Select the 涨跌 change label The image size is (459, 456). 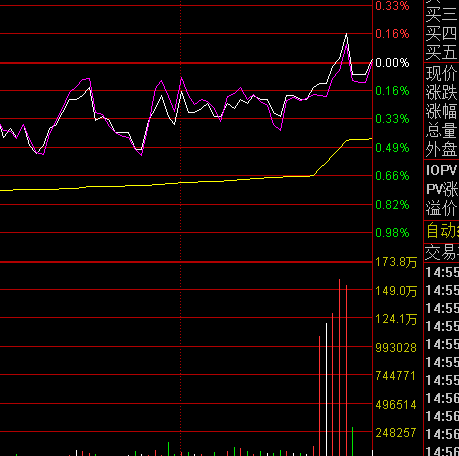441,92
